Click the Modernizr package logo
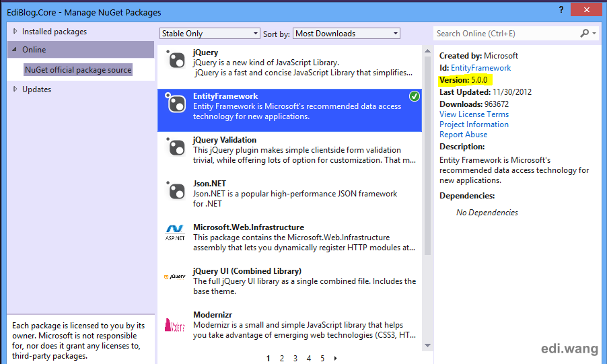Image resolution: width=607 pixels, height=364 pixels. 174,325
